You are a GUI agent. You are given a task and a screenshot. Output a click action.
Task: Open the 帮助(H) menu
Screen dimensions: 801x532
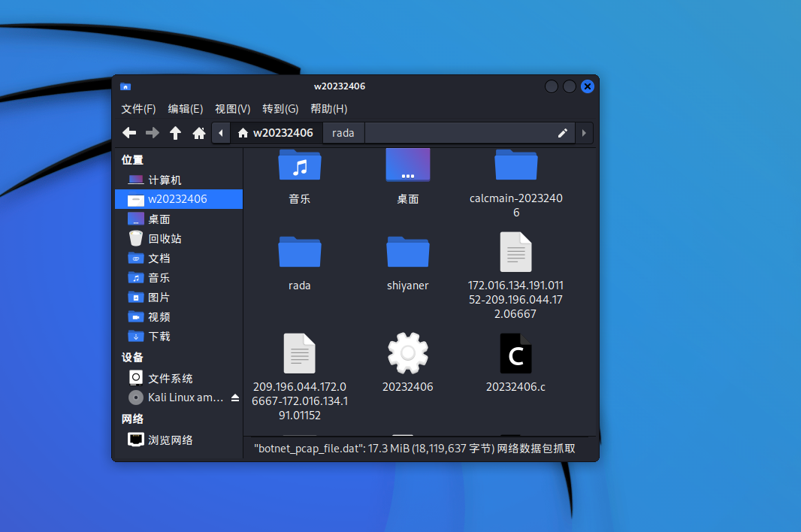tap(329, 109)
